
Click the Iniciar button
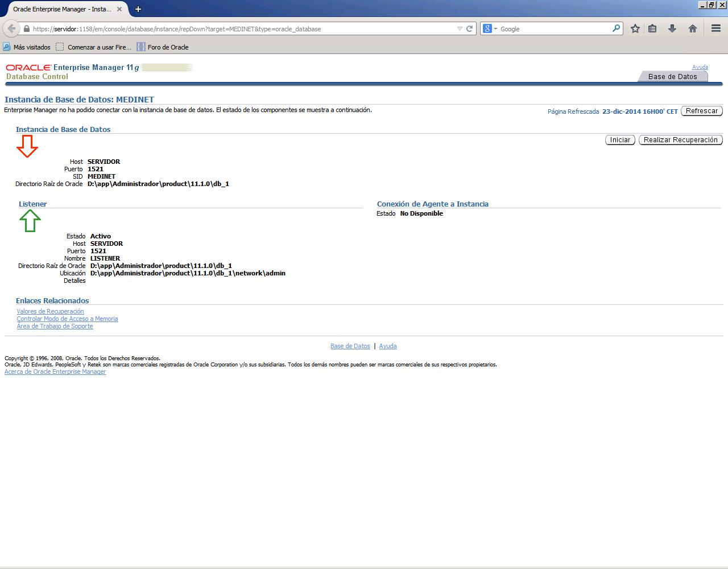click(620, 140)
